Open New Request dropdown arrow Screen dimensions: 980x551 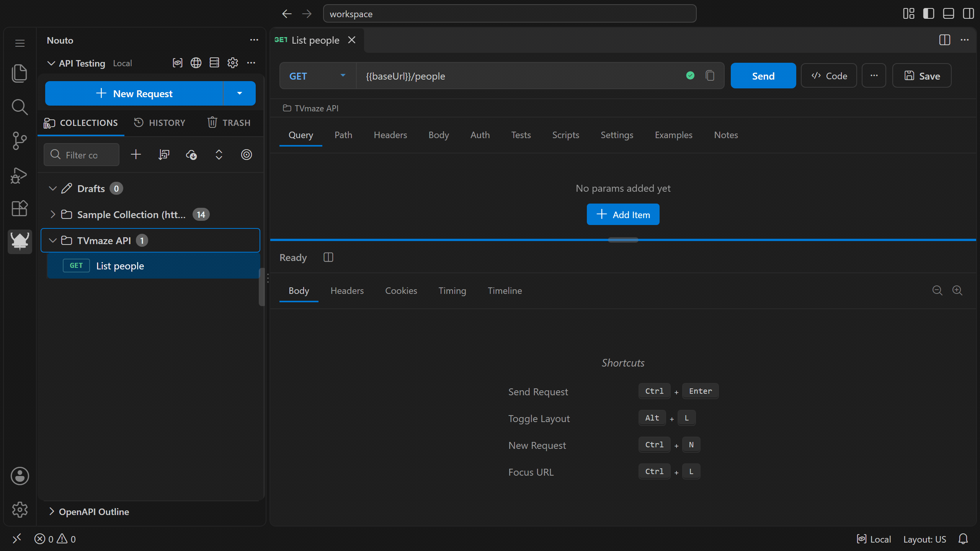[240, 93]
